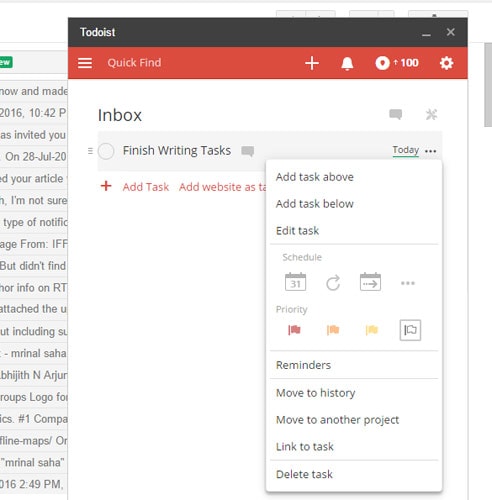This screenshot has width=492, height=500.
Task: Open background email row 'as invited you'
Action: click(33, 135)
